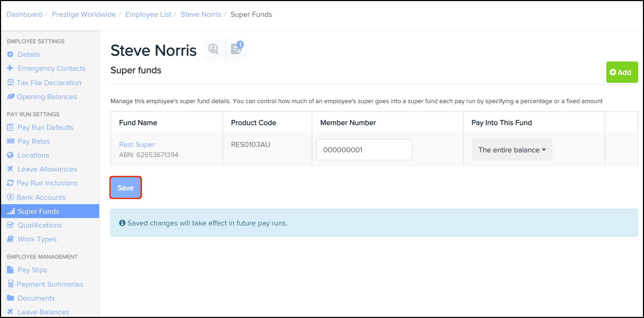Image resolution: width=644 pixels, height=318 pixels.
Task: Click the gear icon beside Details
Action: click(x=10, y=55)
